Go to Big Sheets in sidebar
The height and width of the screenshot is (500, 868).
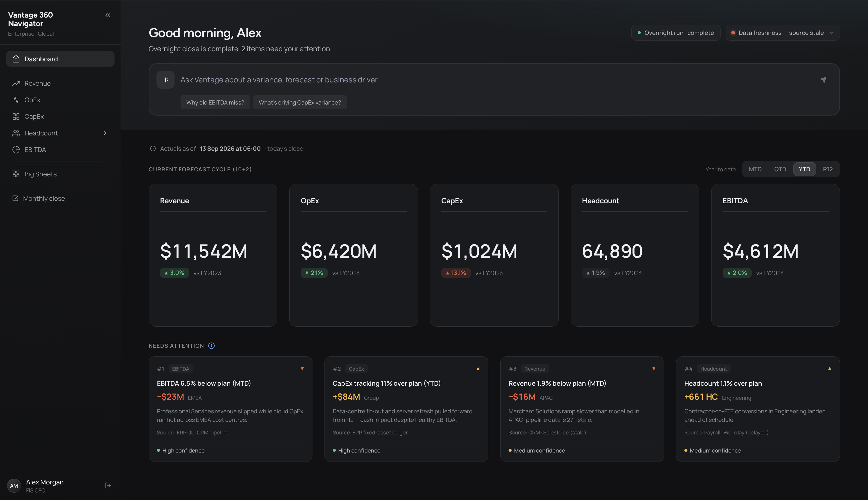(x=60, y=174)
